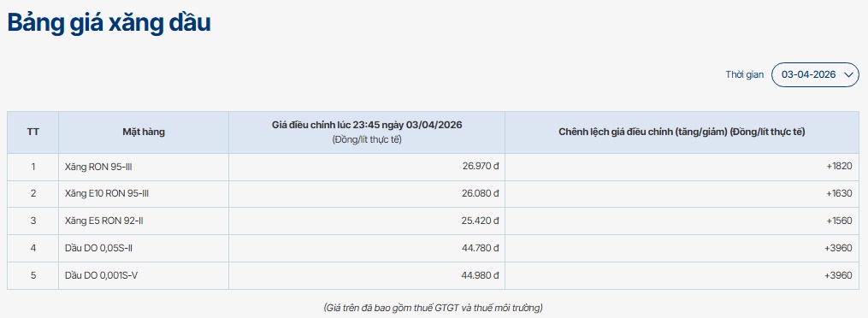Image resolution: width=868 pixels, height=318 pixels.
Task: Click the 'Thời gian' label
Action: pyautogui.click(x=745, y=74)
